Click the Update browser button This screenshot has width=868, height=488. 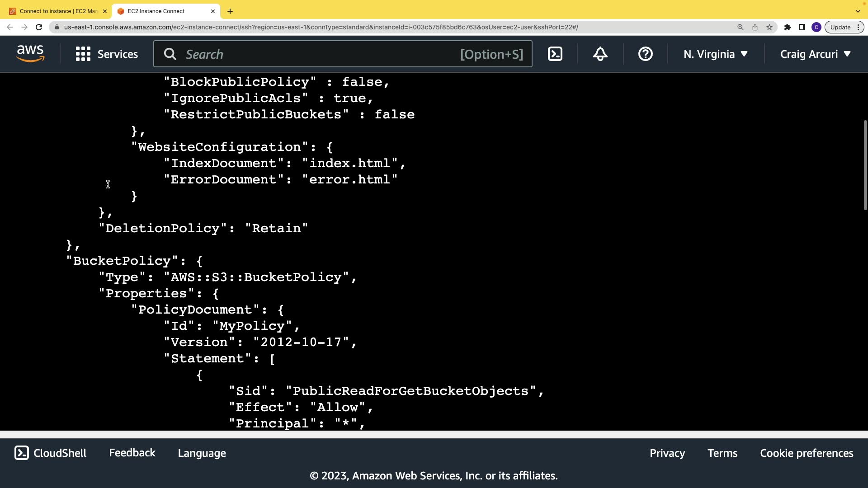840,27
